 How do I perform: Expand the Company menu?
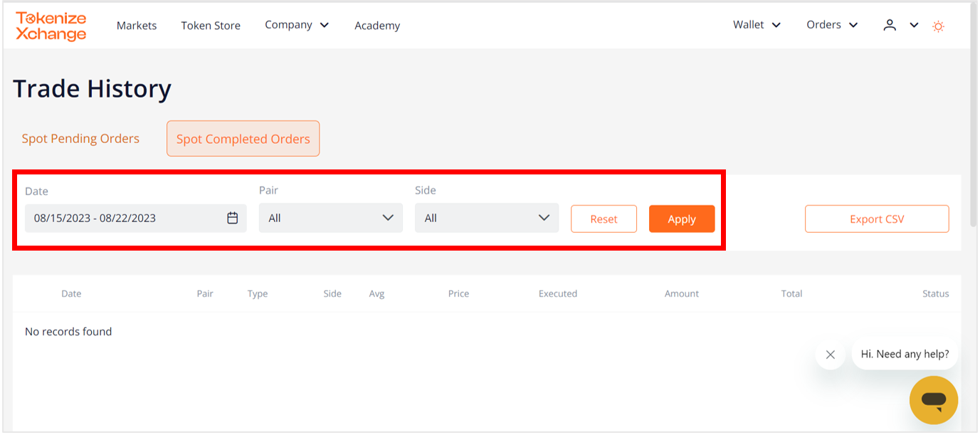(x=297, y=25)
